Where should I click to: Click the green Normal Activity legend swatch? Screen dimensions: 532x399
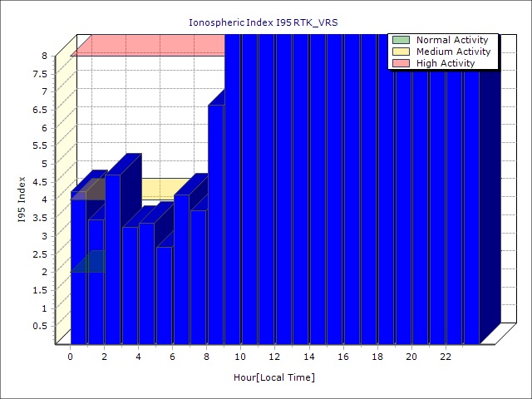coord(401,40)
